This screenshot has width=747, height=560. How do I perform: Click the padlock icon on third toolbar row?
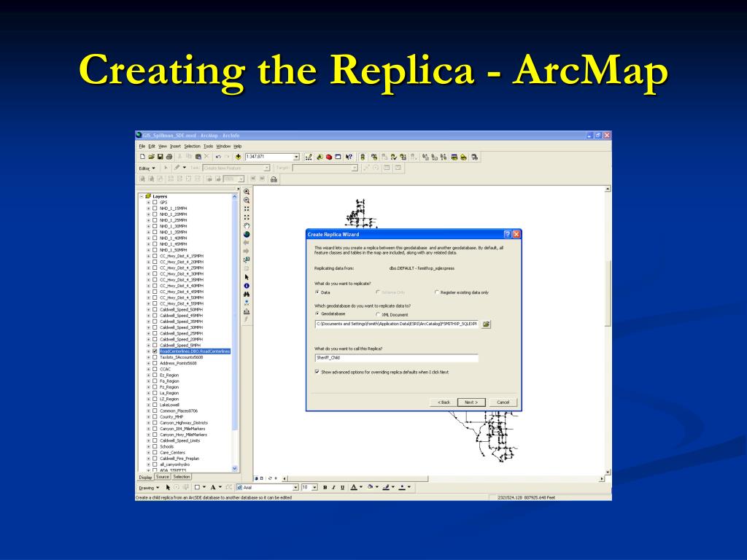point(274,179)
